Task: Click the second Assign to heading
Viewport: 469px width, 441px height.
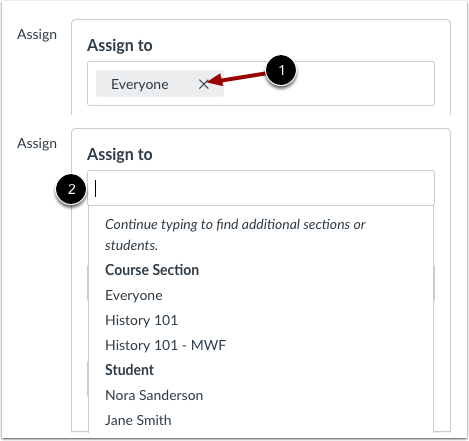Action: coord(120,154)
